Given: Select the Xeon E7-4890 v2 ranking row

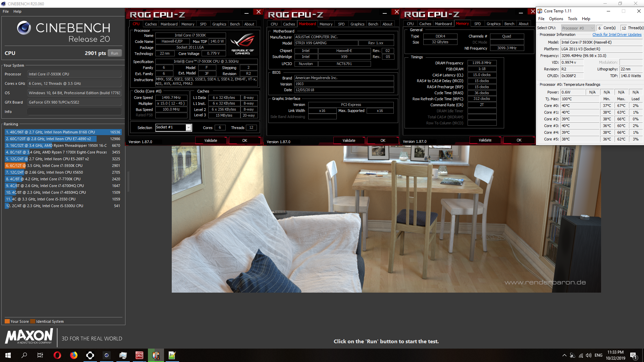Looking at the screenshot, I should [63, 139].
